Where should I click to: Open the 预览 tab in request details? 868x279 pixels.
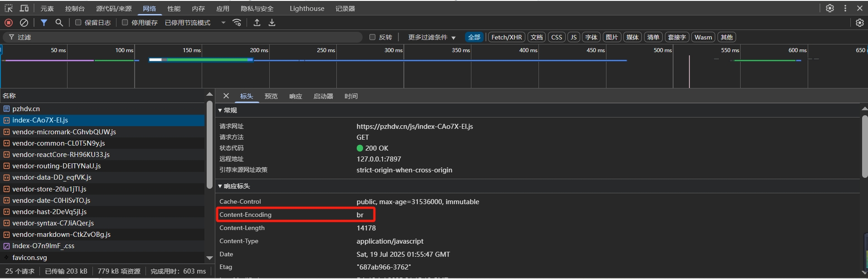[271, 96]
